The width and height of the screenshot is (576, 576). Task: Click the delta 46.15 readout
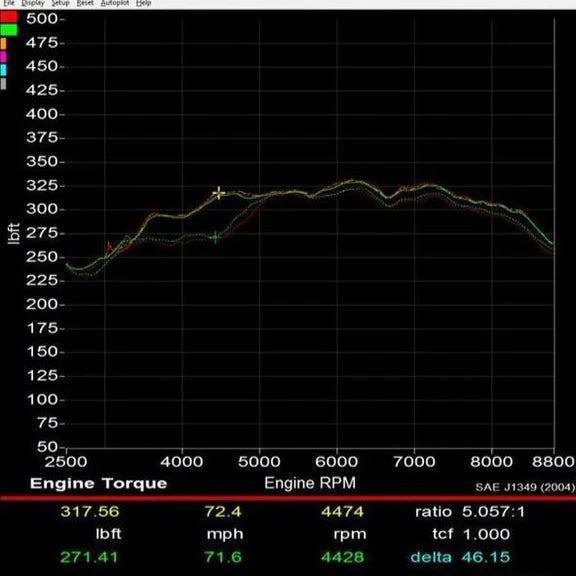pos(460,557)
